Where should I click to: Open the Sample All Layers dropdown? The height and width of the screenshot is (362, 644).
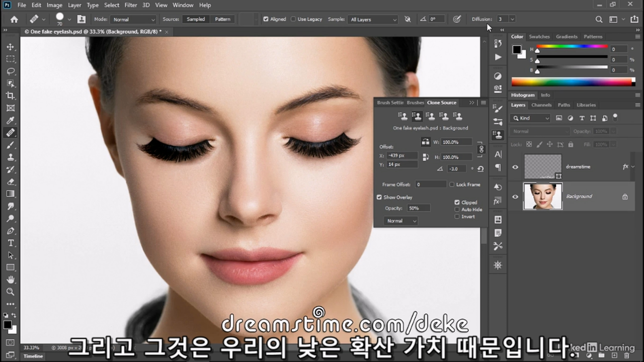pyautogui.click(x=373, y=19)
